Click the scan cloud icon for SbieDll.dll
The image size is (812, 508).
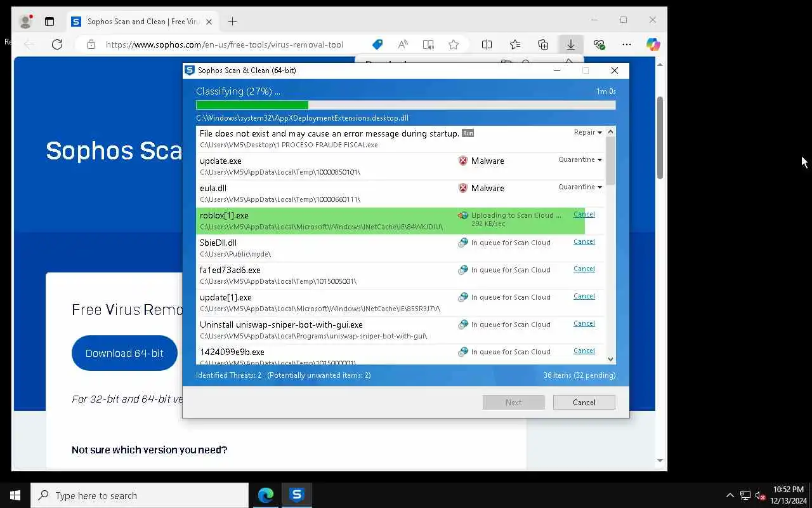463,243
